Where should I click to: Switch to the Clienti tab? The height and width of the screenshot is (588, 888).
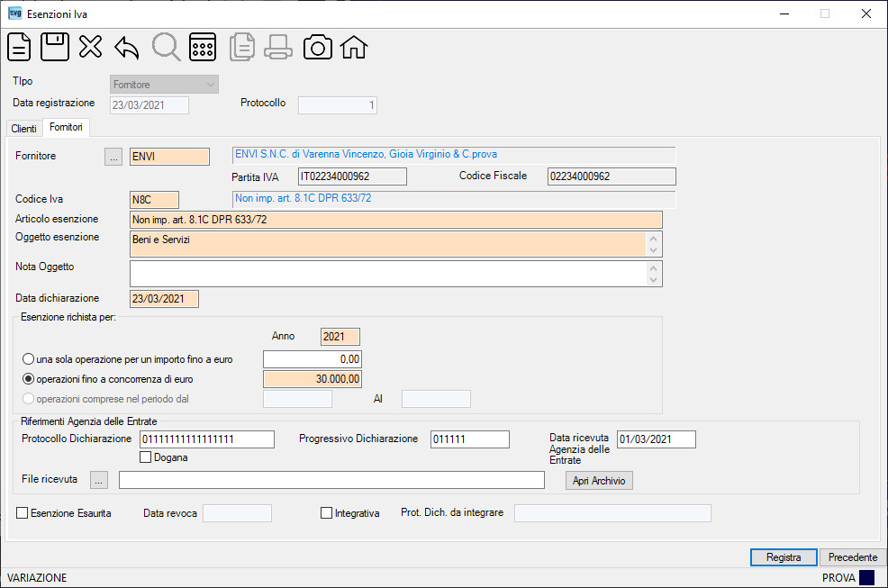(x=23, y=129)
